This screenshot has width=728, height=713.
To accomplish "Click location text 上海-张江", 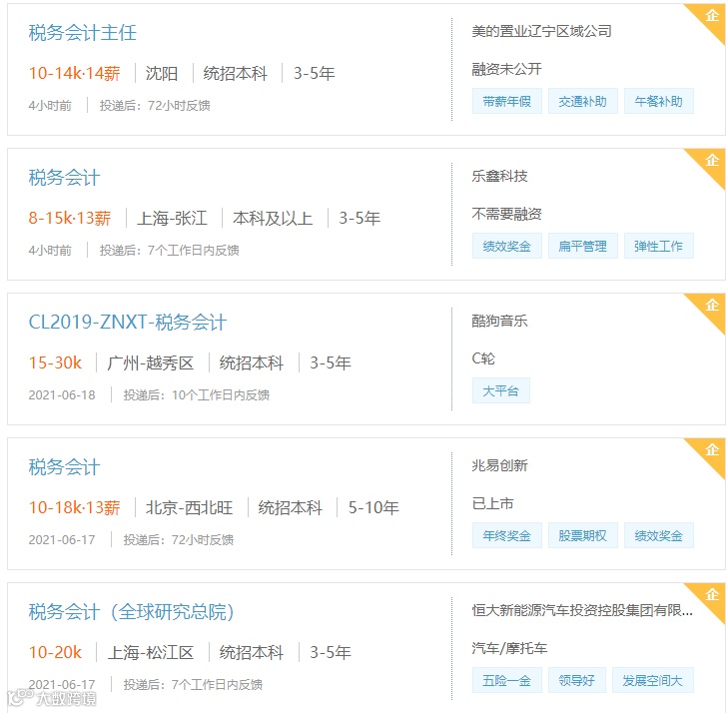I will 172,218.
